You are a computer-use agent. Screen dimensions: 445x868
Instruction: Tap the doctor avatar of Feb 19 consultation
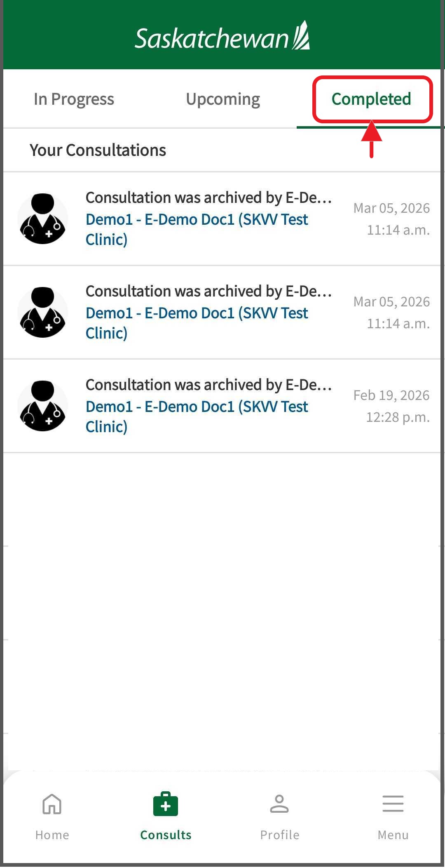(x=43, y=406)
